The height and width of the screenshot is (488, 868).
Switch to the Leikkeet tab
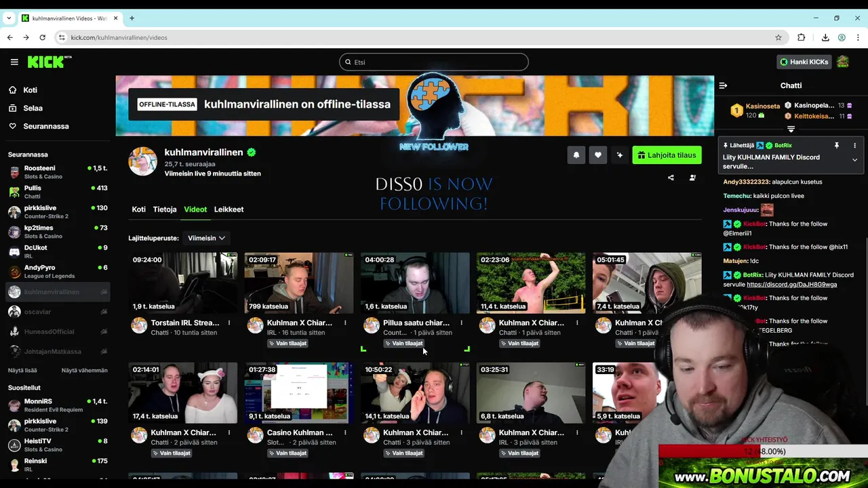click(x=229, y=209)
